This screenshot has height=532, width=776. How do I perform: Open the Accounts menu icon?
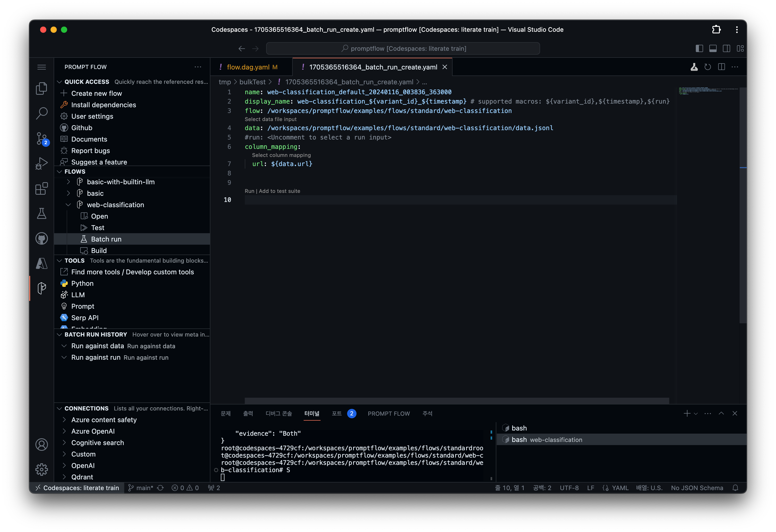tap(41, 445)
